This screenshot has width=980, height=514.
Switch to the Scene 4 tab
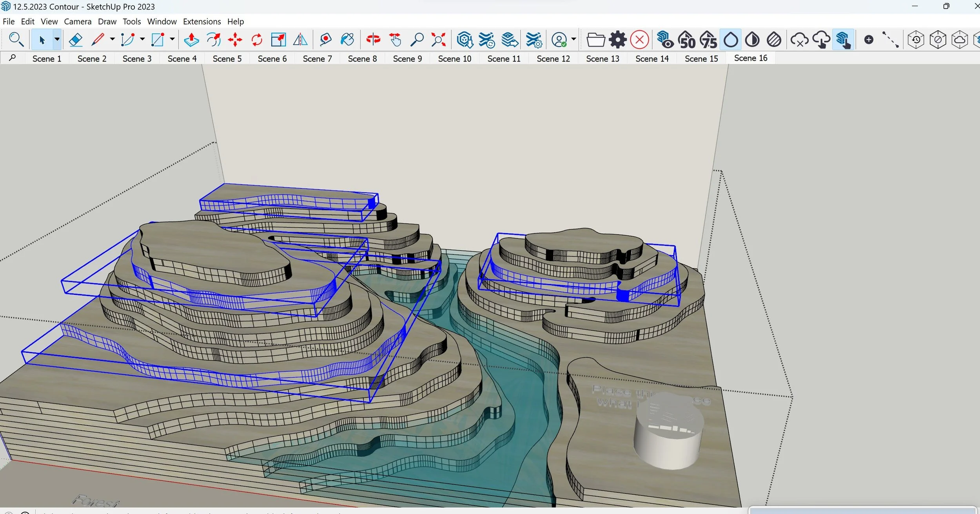tap(182, 59)
